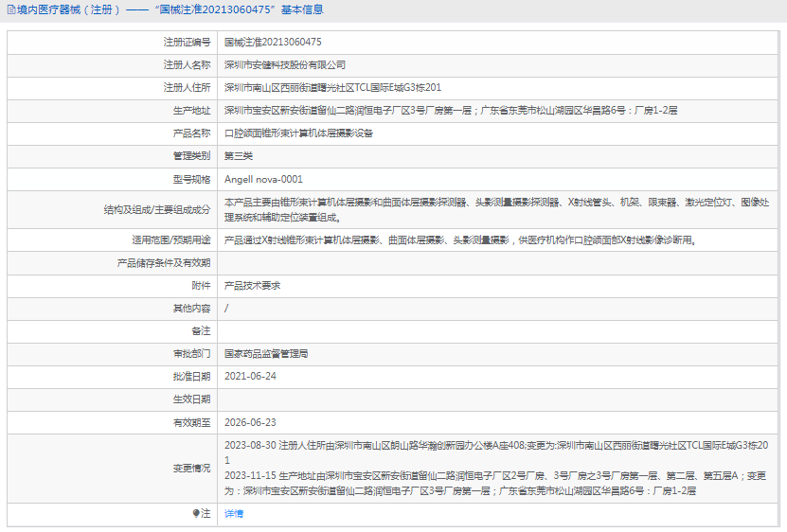Select registrant address ending TCL国际E城G3栋201
Screen dimensions: 787x532
(x=332, y=87)
